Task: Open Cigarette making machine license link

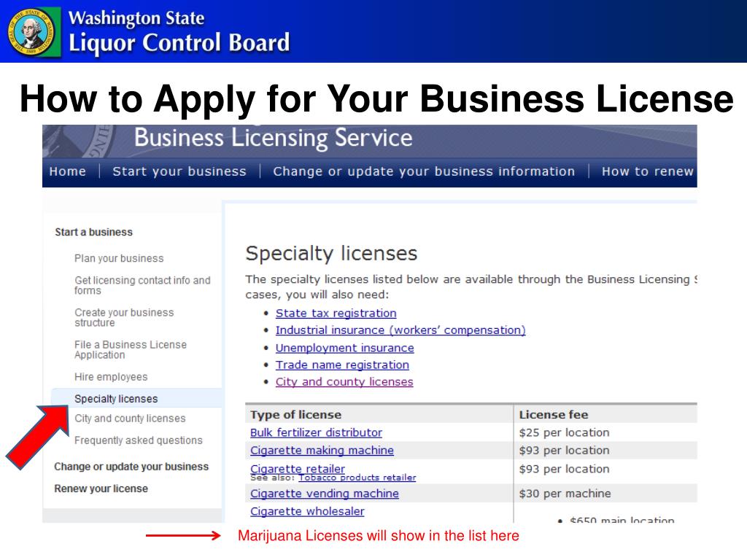Action: point(322,450)
